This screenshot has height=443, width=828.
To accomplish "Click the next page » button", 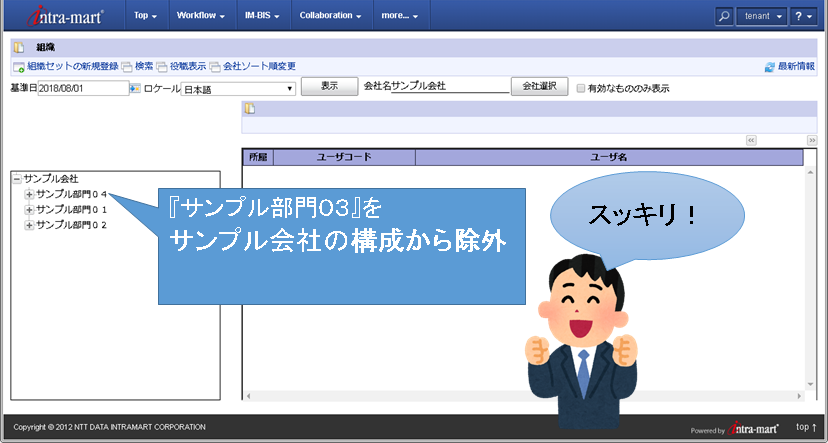I will [x=812, y=140].
